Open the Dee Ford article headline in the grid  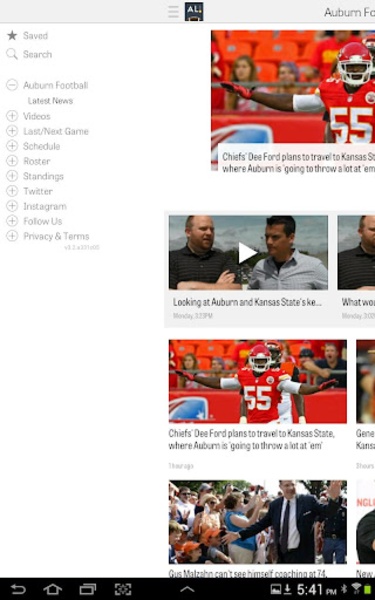tap(252, 439)
